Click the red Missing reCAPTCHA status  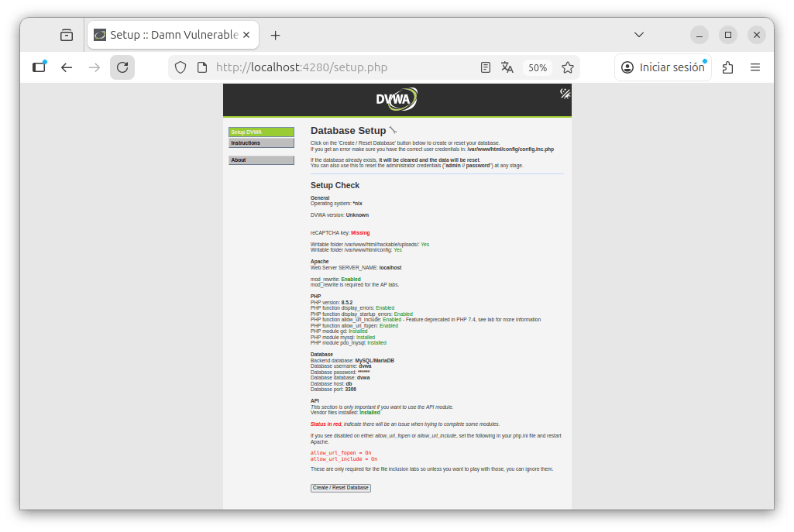click(360, 233)
